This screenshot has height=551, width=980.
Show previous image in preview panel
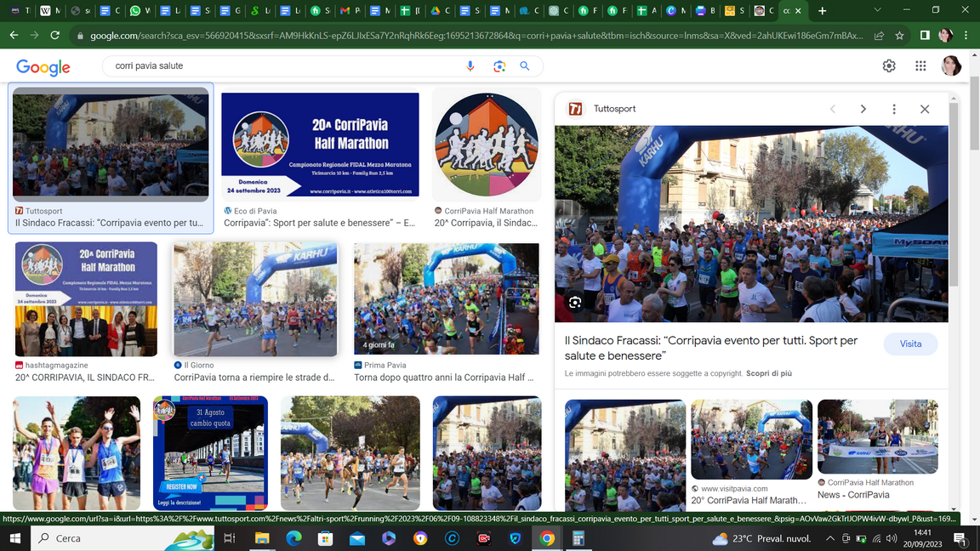[x=833, y=109]
